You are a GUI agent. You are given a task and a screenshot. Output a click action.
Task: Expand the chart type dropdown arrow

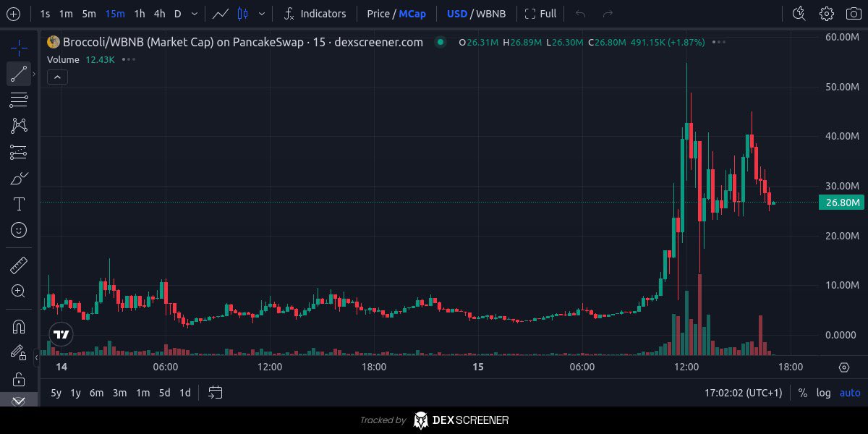tap(261, 14)
